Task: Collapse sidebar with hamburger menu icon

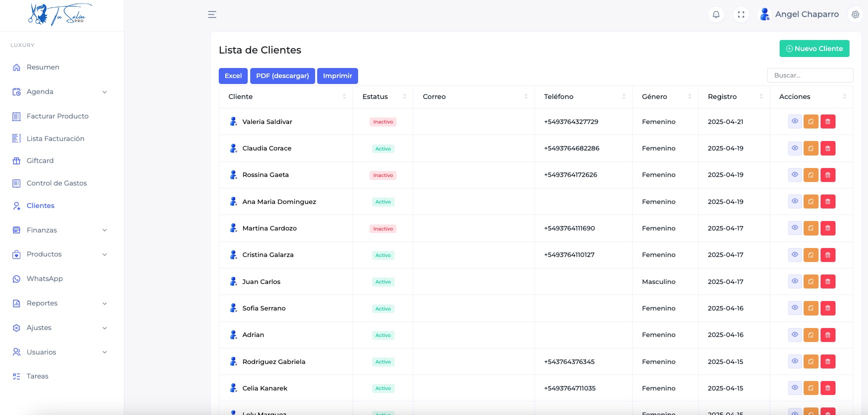Action: [212, 14]
